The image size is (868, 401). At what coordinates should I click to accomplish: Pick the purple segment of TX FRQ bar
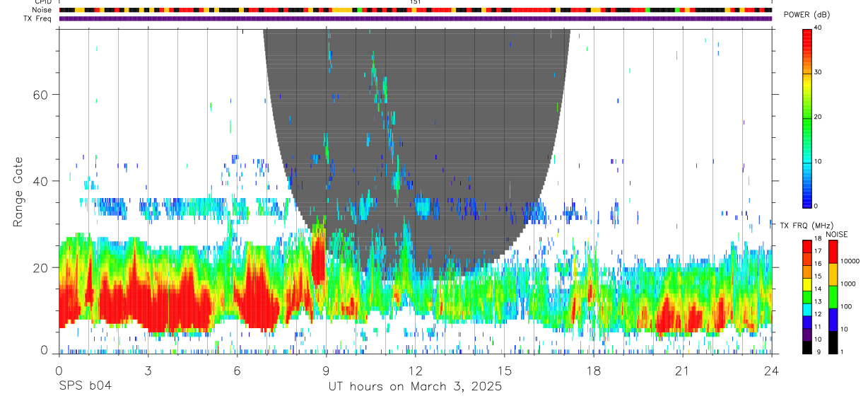coord(807,335)
